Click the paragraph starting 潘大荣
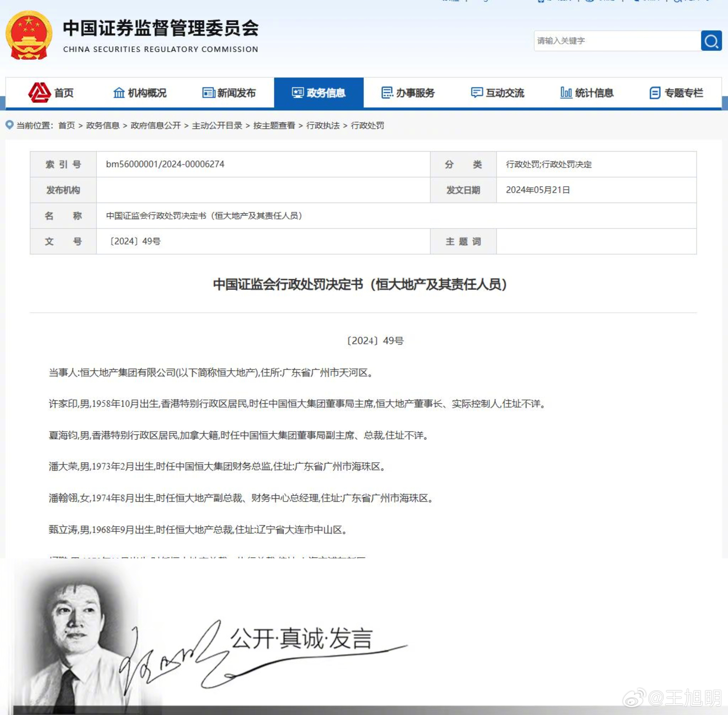Viewport: 728px width, 715px height. [217, 466]
